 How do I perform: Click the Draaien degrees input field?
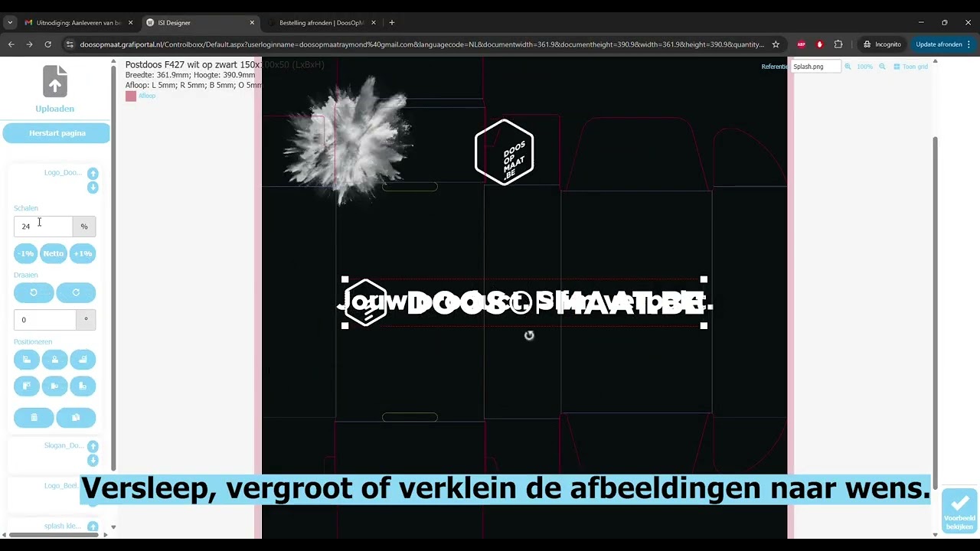point(45,320)
